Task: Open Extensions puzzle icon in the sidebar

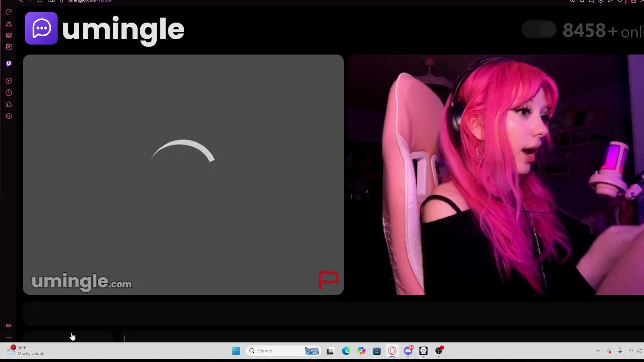Action: pos(9,105)
